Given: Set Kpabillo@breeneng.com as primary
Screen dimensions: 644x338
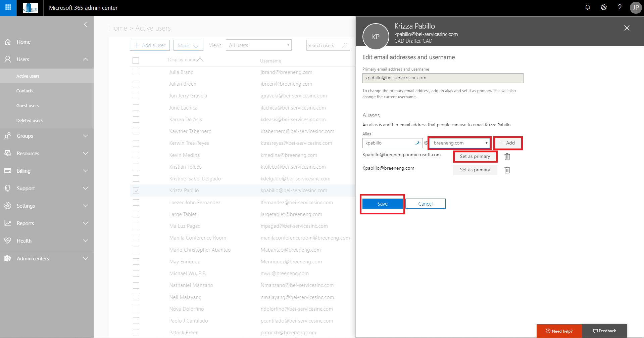Looking at the screenshot, I should (x=475, y=170).
